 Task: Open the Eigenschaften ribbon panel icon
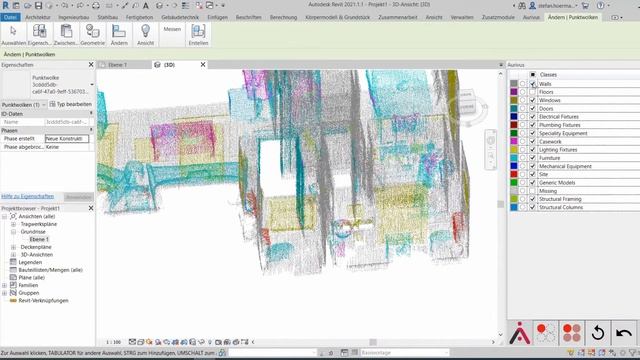click(40, 31)
